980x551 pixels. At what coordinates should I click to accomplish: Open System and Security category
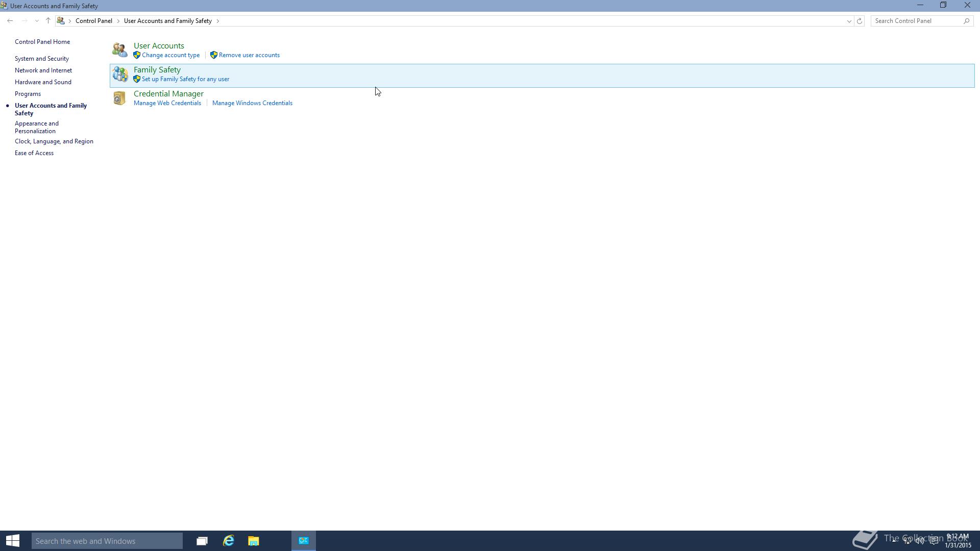pyautogui.click(x=42, y=59)
